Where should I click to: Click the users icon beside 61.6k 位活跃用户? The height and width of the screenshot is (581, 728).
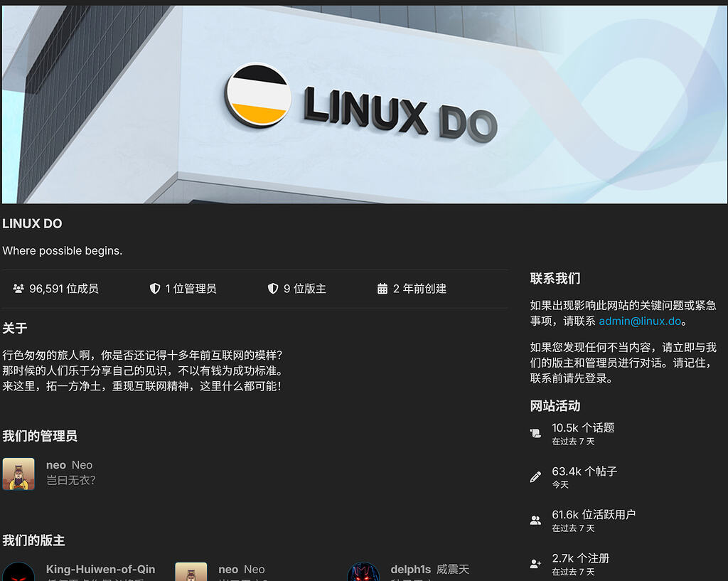point(535,520)
